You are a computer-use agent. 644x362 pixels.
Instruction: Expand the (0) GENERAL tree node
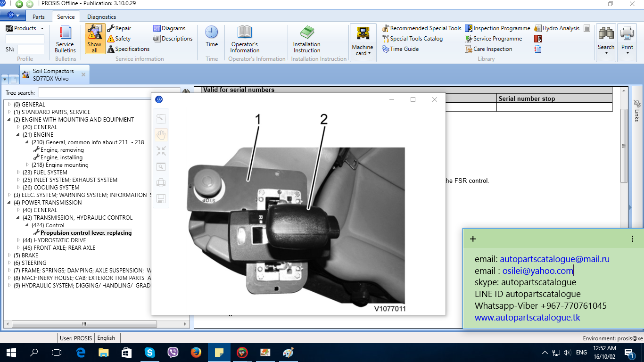[9, 105]
